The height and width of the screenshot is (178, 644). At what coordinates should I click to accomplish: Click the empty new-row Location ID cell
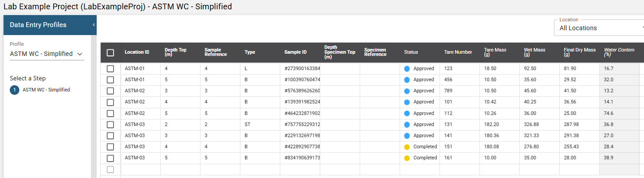point(140,170)
